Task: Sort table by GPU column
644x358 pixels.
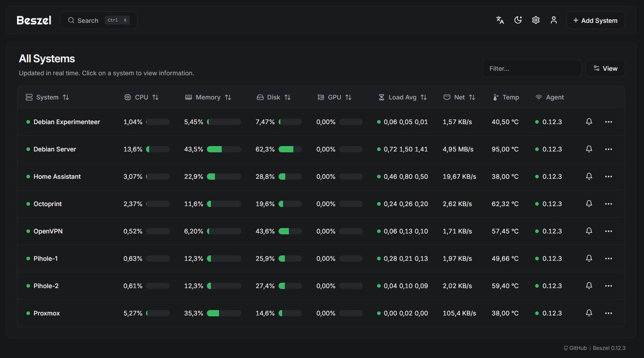Action: pyautogui.click(x=334, y=97)
